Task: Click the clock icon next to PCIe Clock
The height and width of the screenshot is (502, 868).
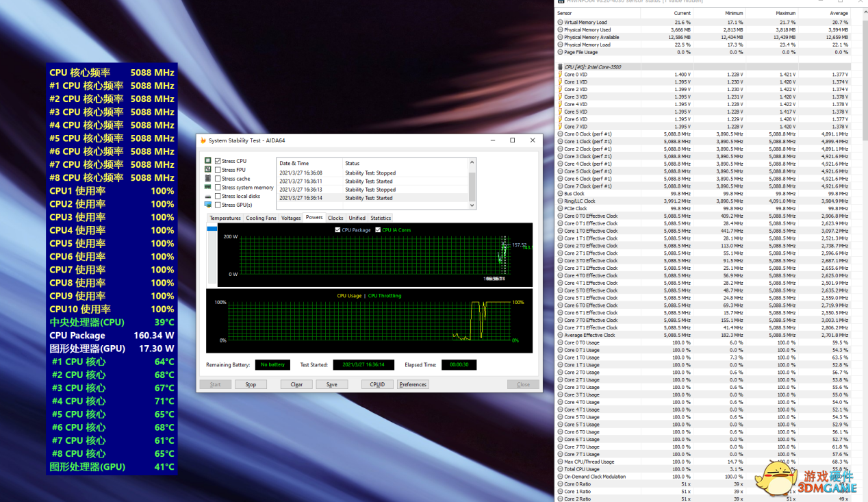Action: (x=560, y=208)
